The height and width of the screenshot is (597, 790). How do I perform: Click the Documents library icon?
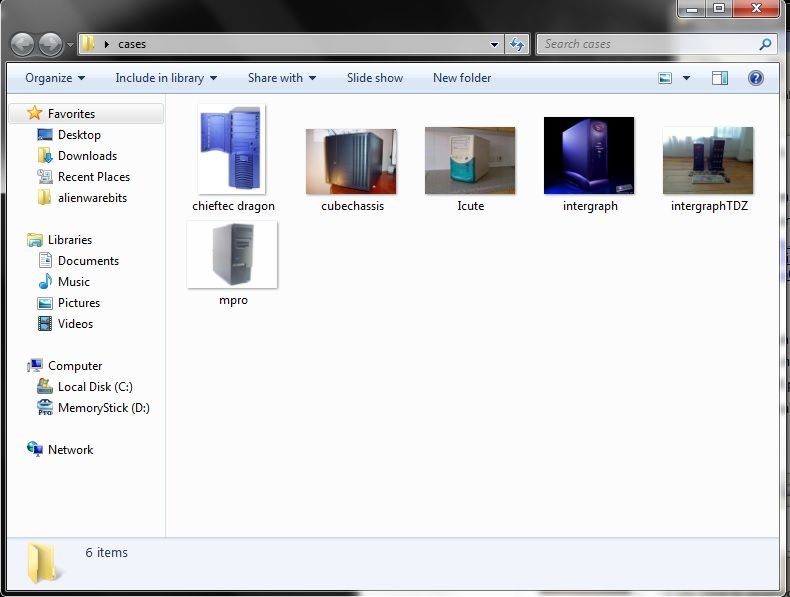pos(45,260)
